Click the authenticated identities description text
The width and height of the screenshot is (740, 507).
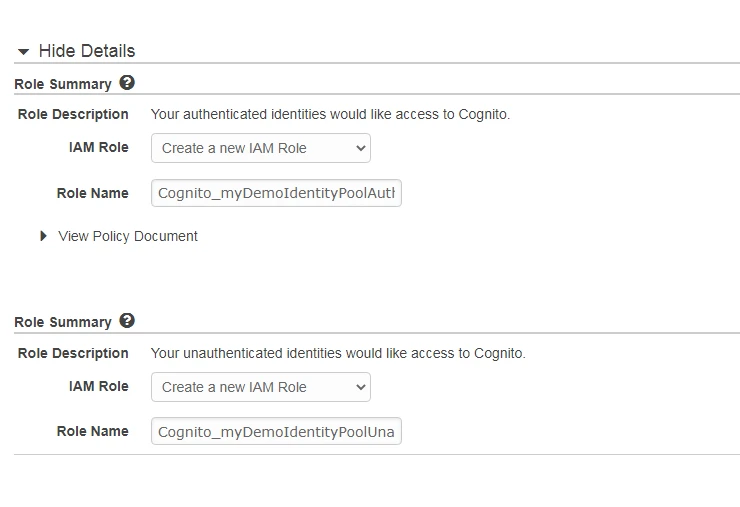coord(330,114)
